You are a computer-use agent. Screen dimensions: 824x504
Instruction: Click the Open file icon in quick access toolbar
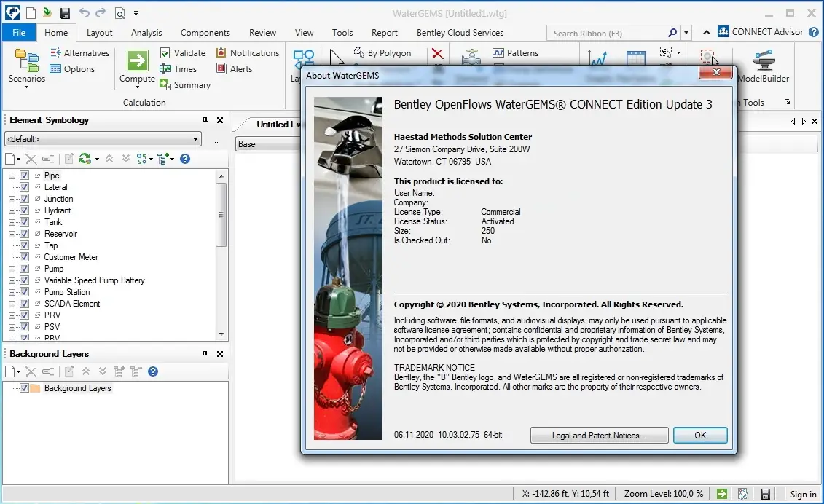click(47, 12)
